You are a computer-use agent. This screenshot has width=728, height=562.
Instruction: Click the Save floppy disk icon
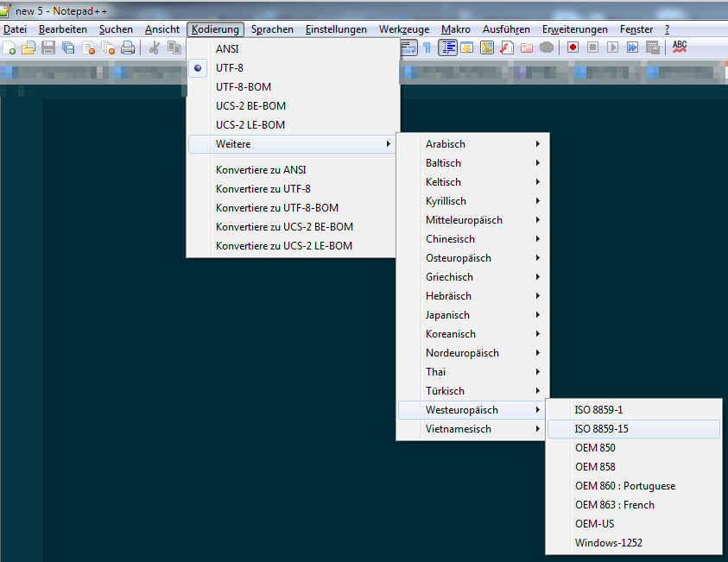(x=48, y=47)
